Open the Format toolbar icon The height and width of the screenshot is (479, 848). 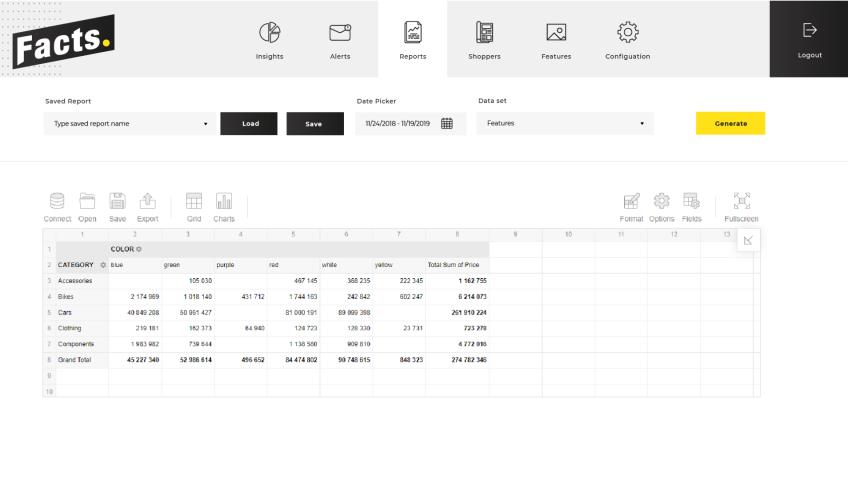(x=631, y=202)
